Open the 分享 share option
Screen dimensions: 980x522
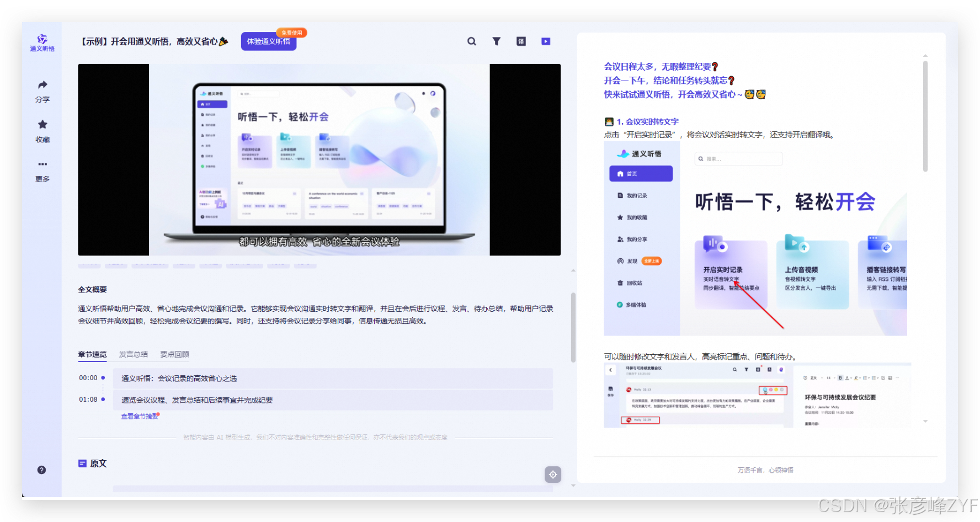pyautogui.click(x=42, y=91)
